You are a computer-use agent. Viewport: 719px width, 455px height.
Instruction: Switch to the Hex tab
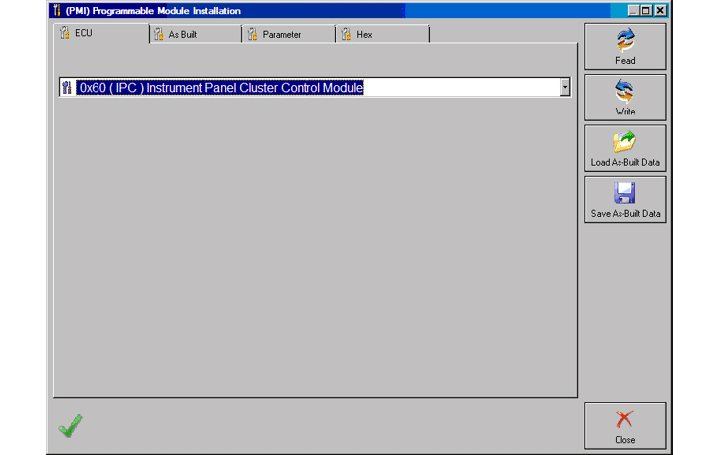pyautogui.click(x=364, y=35)
